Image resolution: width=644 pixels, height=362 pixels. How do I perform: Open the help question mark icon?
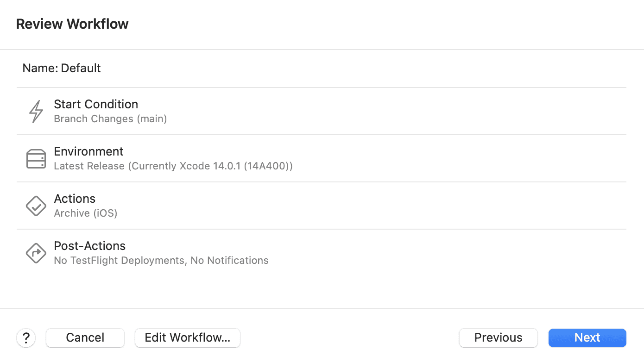click(26, 337)
